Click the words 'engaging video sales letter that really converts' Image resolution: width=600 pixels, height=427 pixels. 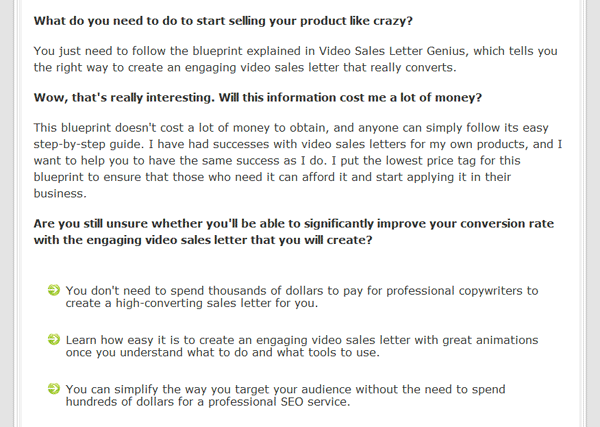[x=321, y=68]
